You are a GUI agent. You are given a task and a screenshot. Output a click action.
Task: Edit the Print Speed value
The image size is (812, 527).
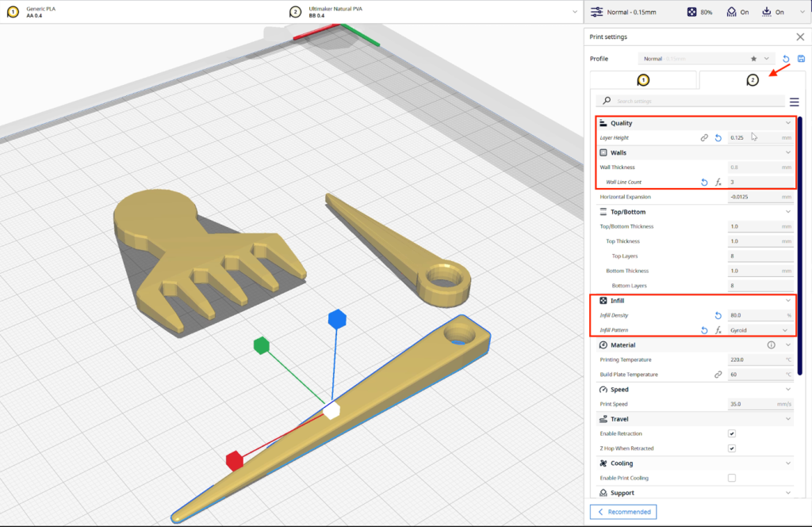pyautogui.click(x=760, y=404)
